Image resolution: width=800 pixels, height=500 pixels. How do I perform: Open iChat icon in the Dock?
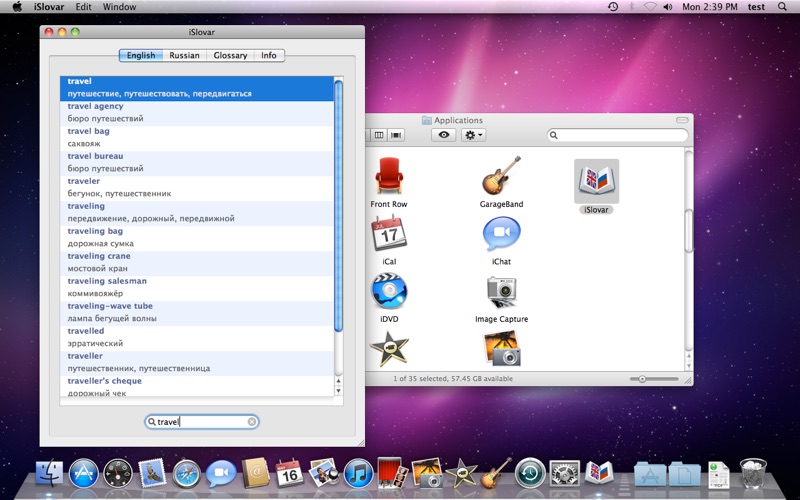(x=221, y=473)
